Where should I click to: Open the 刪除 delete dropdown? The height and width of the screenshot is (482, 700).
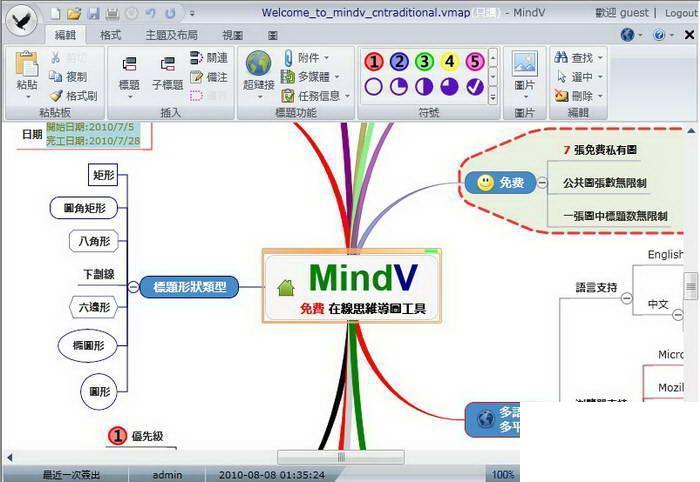point(578,96)
